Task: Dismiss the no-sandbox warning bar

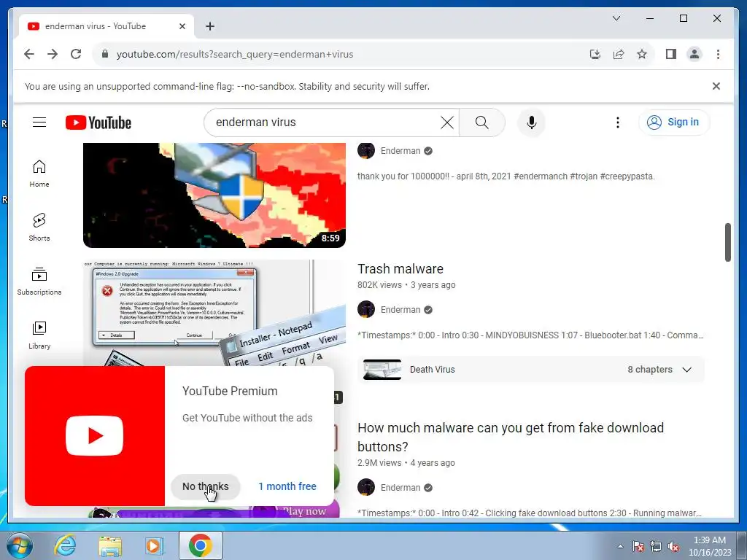Action: [x=716, y=86]
